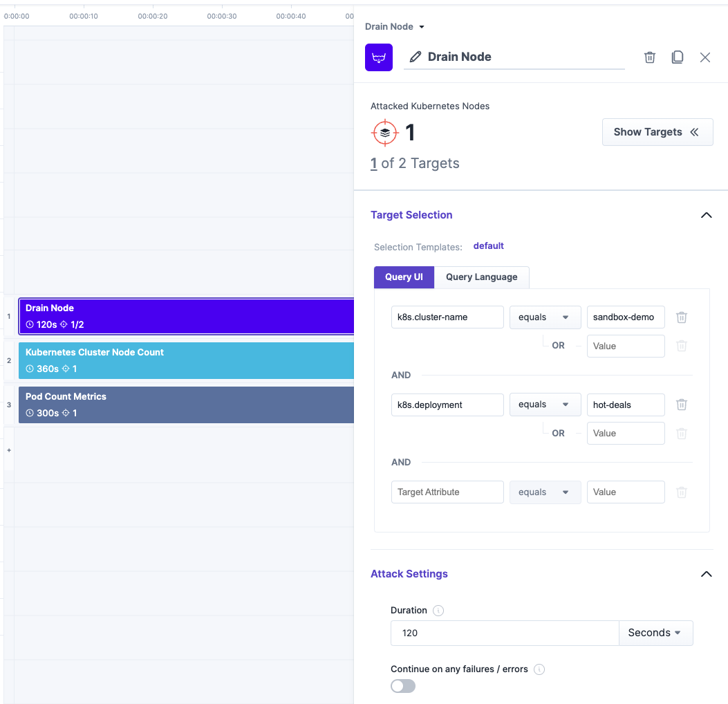Select the Pod Count Metrics block
The image size is (728, 704).
pos(186,405)
